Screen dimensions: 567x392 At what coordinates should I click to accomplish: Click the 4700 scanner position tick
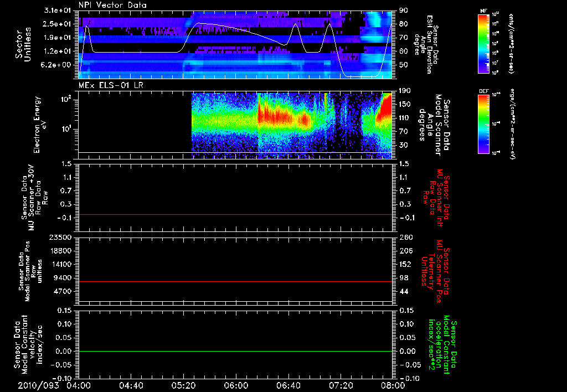63,292
